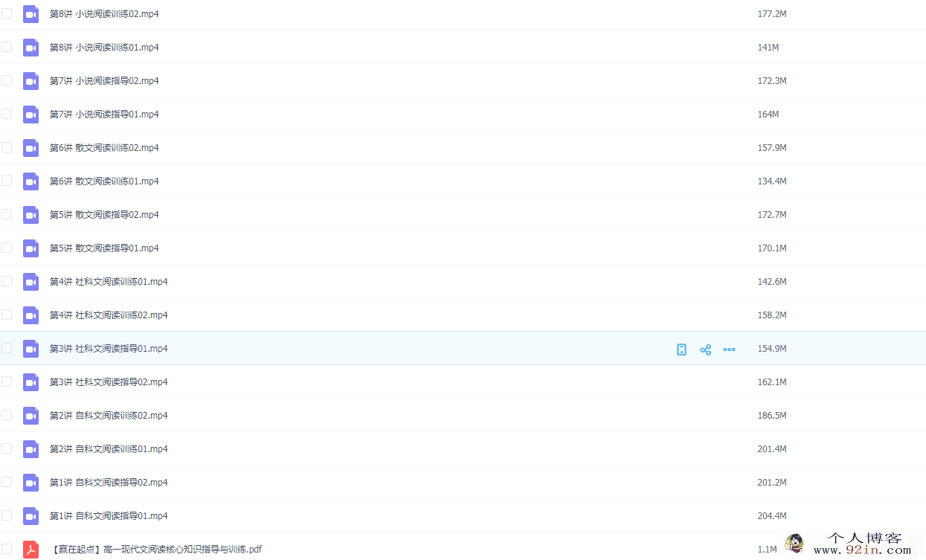Click the video icon for 第1讲 自科文阅读指导02.mp4
The height and width of the screenshot is (560, 926).
point(30,483)
